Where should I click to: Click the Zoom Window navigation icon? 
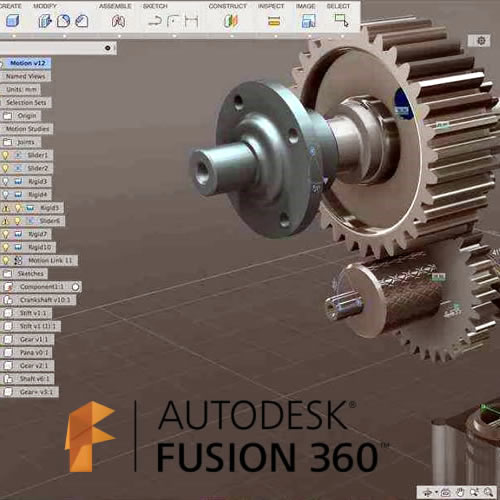pos(474,491)
